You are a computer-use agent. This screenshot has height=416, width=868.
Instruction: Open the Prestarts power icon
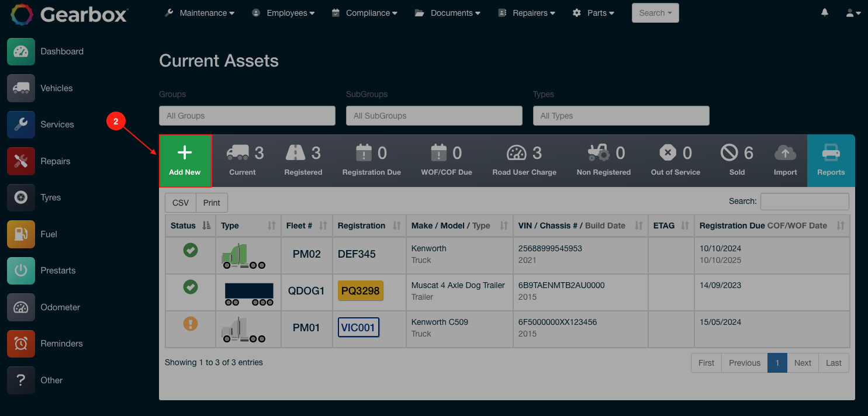pos(21,271)
